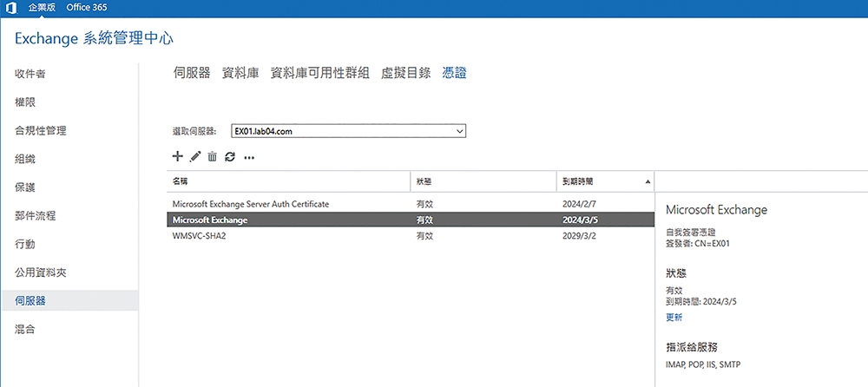Click expiry date 2024/2/7 cell
The image size is (868, 387).
[x=578, y=204]
